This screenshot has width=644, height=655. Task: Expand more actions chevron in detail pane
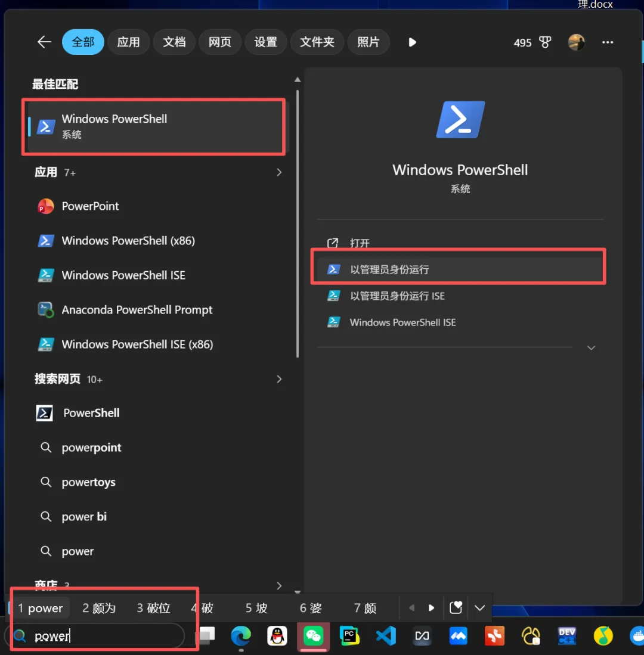[x=591, y=347]
